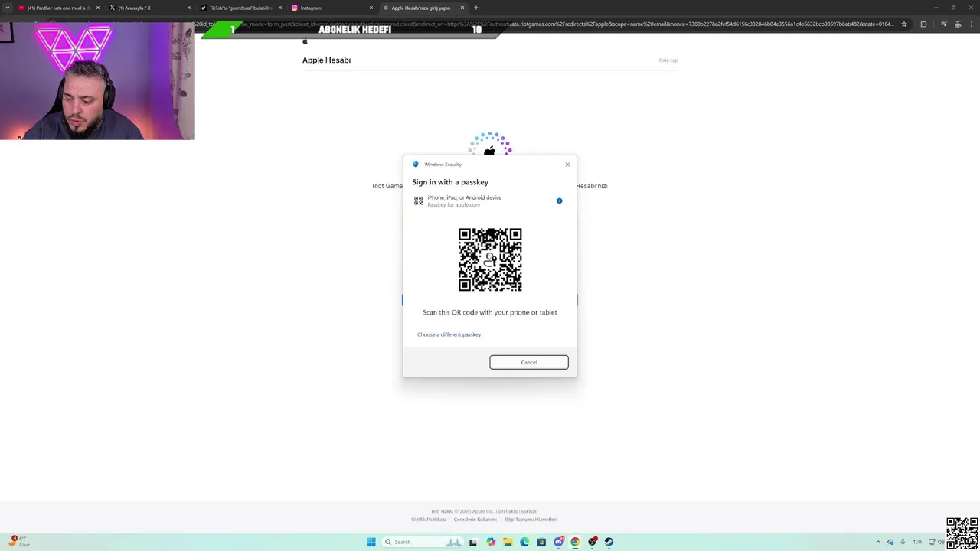The image size is (980, 551).
Task: Click the Google Chrome taskbar icon
Action: pyautogui.click(x=575, y=542)
